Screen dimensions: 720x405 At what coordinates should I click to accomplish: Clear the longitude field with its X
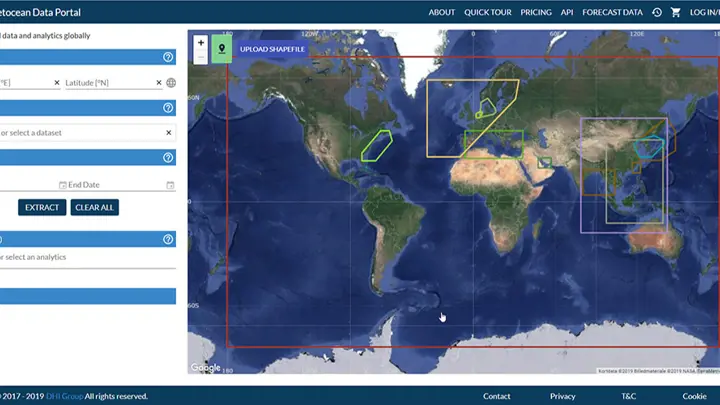pyautogui.click(x=56, y=83)
